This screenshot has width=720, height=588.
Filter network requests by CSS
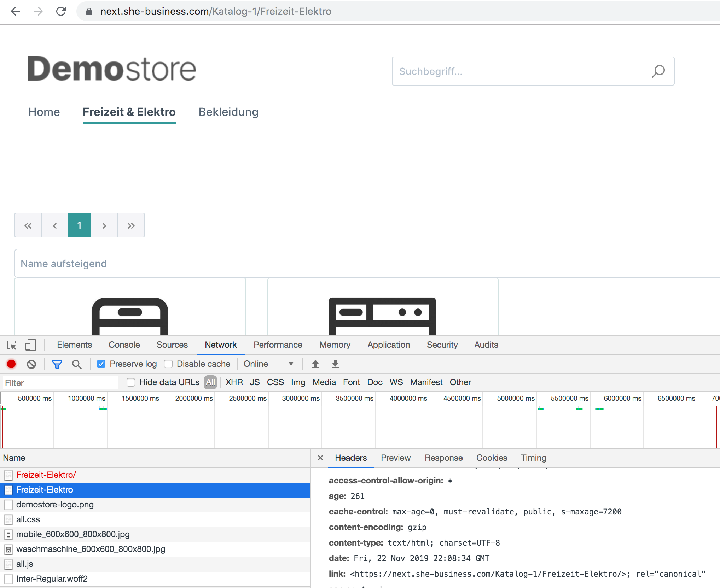pyautogui.click(x=275, y=382)
